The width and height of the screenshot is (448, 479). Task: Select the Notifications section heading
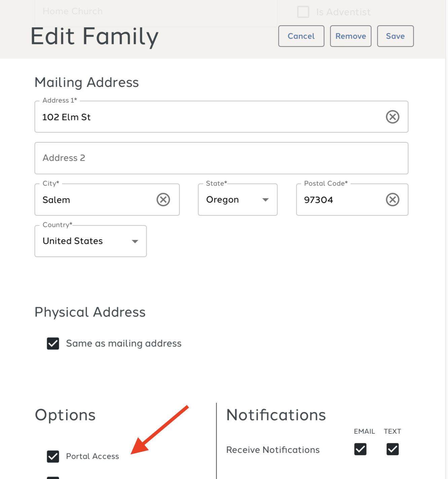point(276,415)
